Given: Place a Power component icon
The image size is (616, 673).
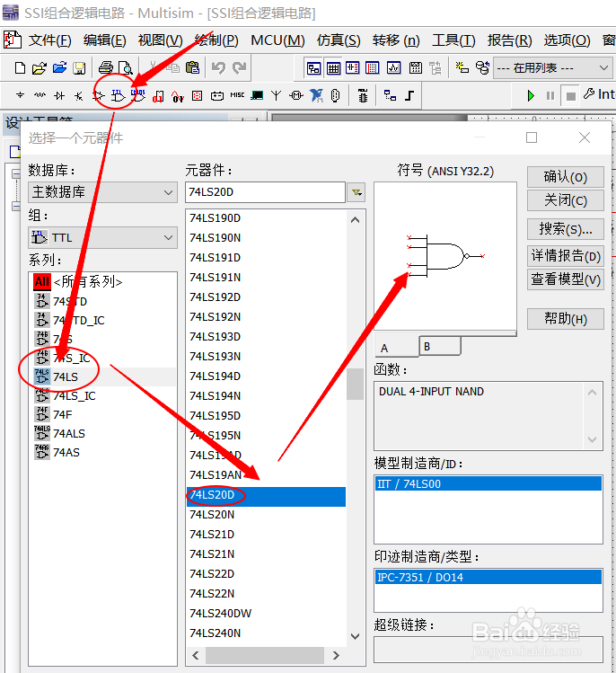Looking at the screenshot, I should click(x=217, y=96).
